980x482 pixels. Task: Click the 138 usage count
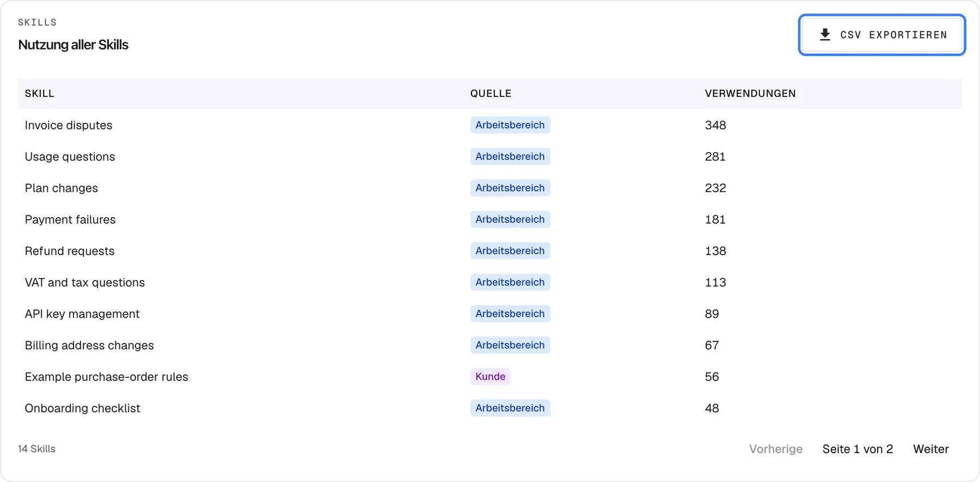point(715,251)
